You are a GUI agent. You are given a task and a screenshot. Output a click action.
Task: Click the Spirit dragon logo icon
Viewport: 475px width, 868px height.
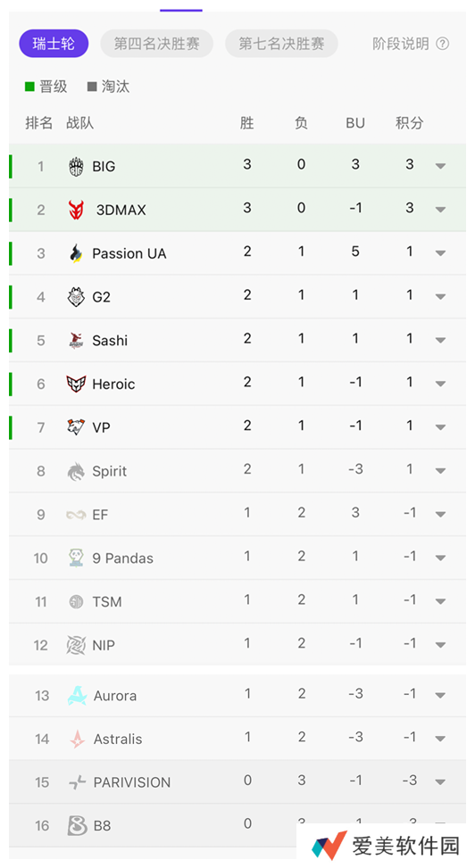[x=76, y=471]
